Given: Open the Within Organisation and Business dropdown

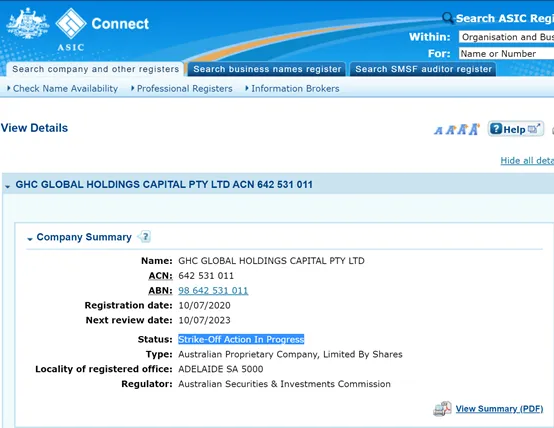Looking at the screenshot, I should click(x=506, y=37).
